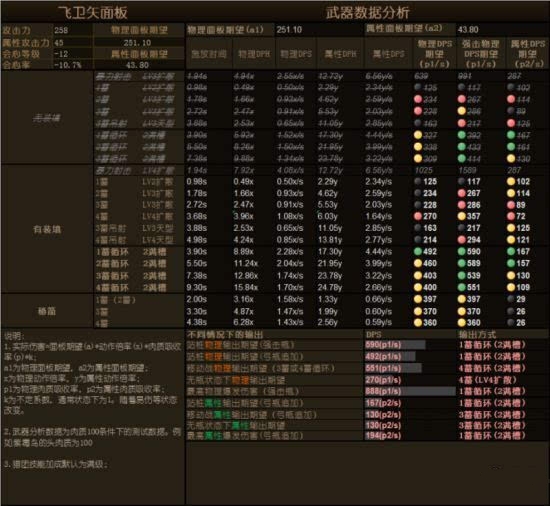Screen dimensions: 550x506
Task: Select cell 1025 in 暴力射击 row
Action: 424,170
